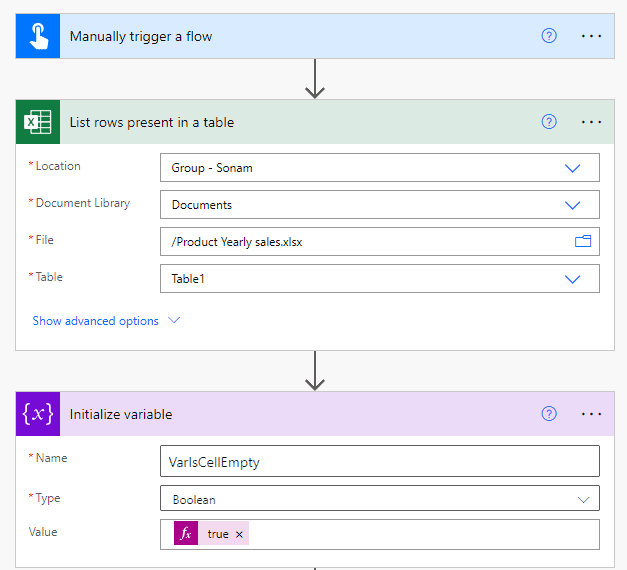Expand the Show advanced options chevron

(x=174, y=320)
